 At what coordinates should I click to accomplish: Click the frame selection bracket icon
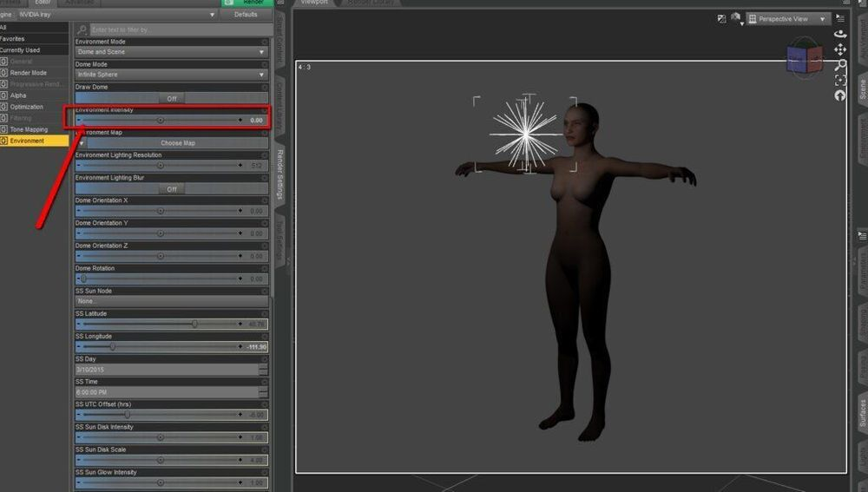[x=840, y=81]
